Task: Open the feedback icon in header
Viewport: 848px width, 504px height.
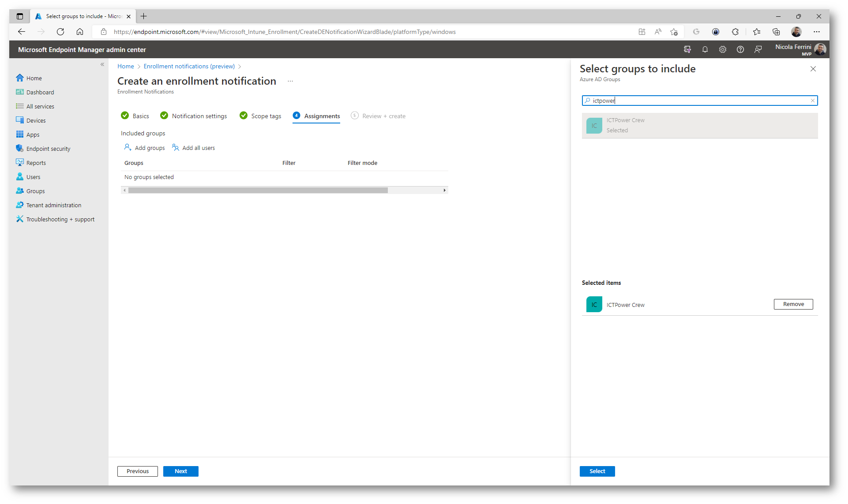Action: [x=758, y=49]
